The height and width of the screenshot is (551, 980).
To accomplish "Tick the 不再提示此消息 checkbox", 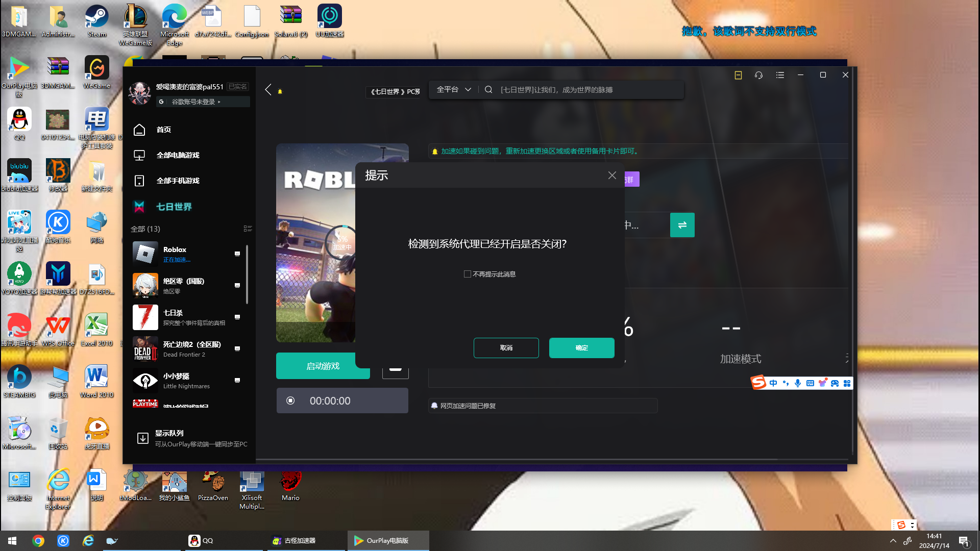I will [x=467, y=274].
